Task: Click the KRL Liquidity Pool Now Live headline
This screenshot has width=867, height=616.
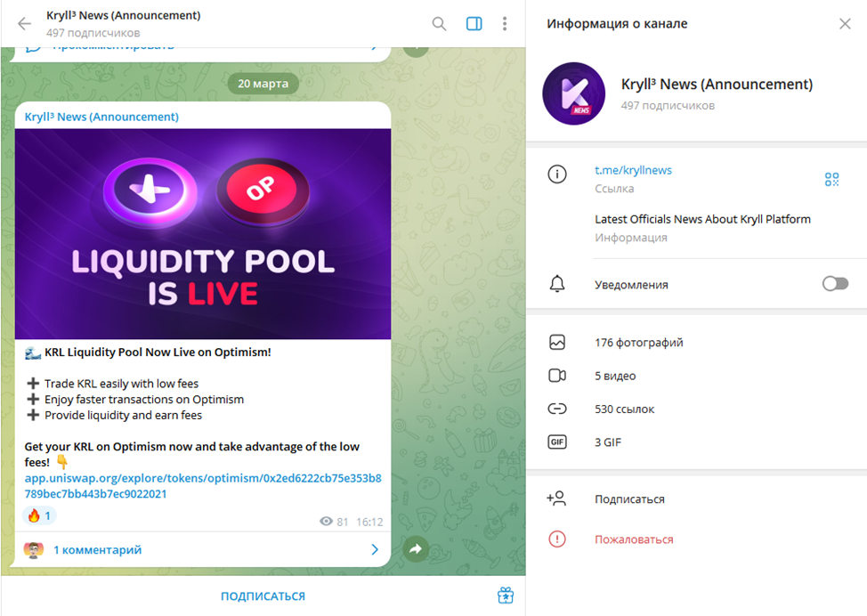Action: coord(158,353)
